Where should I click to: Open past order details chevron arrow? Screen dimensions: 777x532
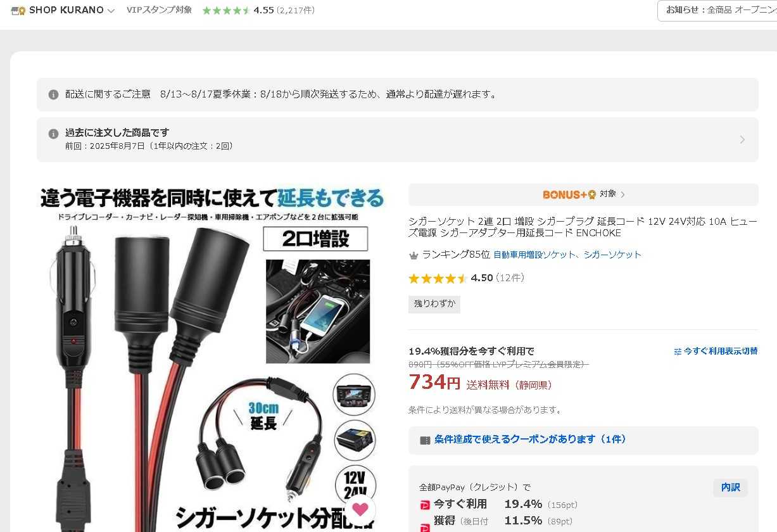[x=742, y=139]
